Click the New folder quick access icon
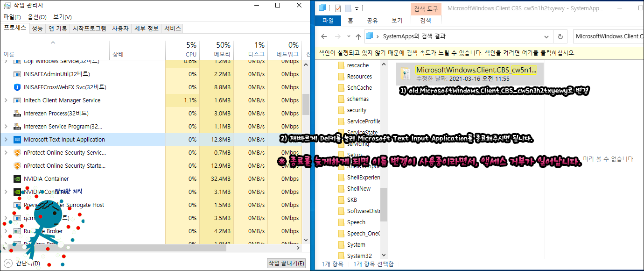Image resolution: width=644 pixels, height=271 pixels. point(348,8)
